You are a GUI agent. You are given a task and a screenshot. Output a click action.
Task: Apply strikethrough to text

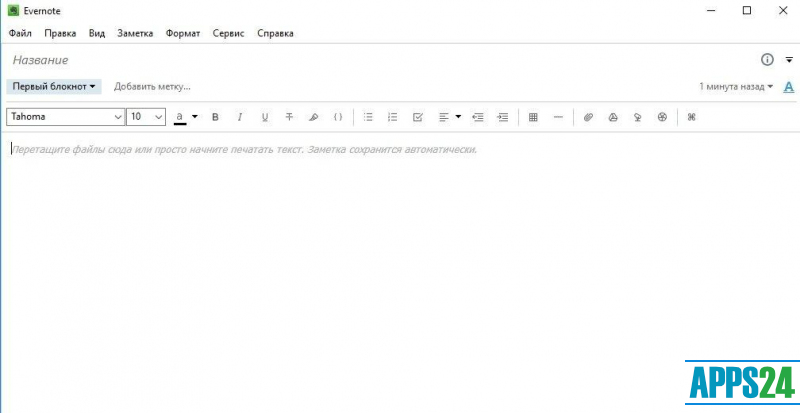289,117
